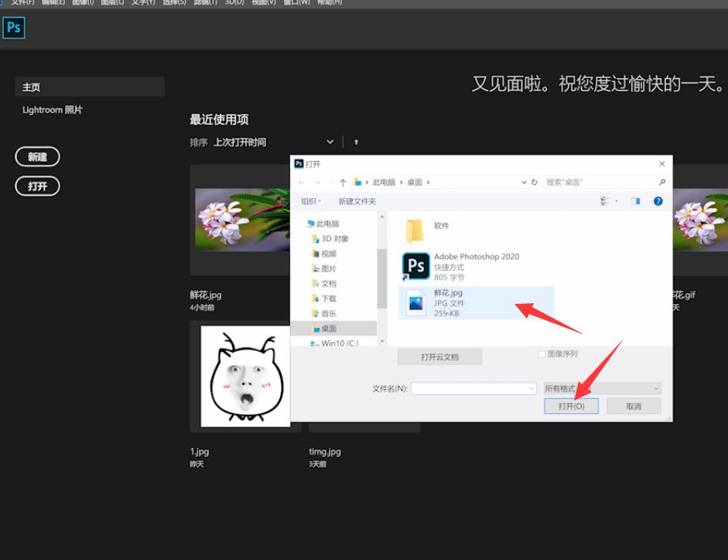
Task: Go up one folder level
Action: pyautogui.click(x=343, y=183)
